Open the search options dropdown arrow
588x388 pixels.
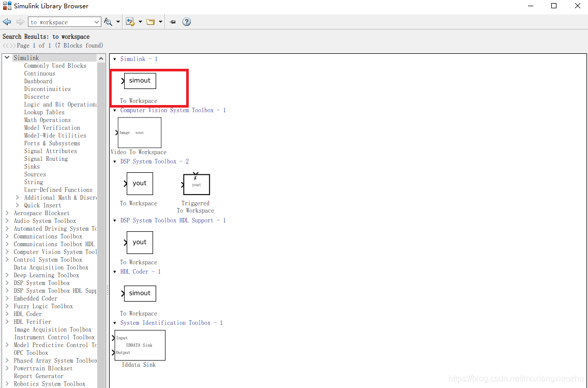click(x=118, y=22)
